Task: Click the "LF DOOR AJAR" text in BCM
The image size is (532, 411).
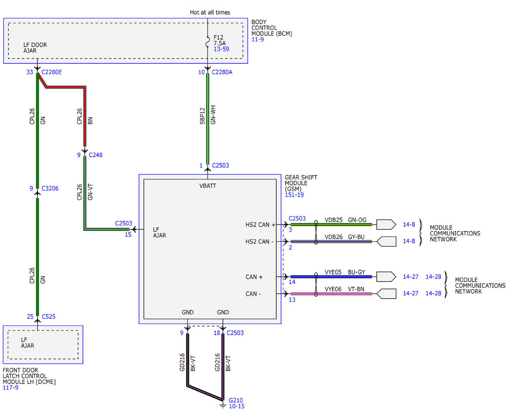Action: click(x=35, y=48)
